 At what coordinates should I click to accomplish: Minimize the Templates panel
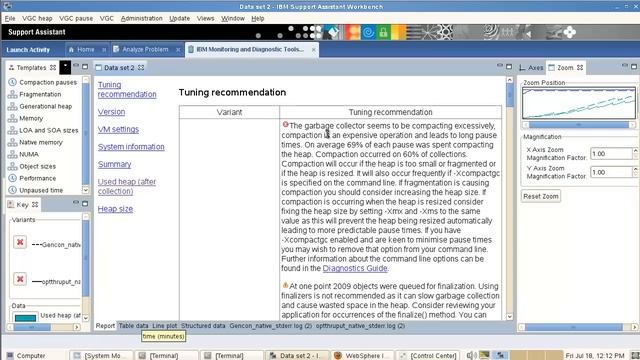(76, 66)
